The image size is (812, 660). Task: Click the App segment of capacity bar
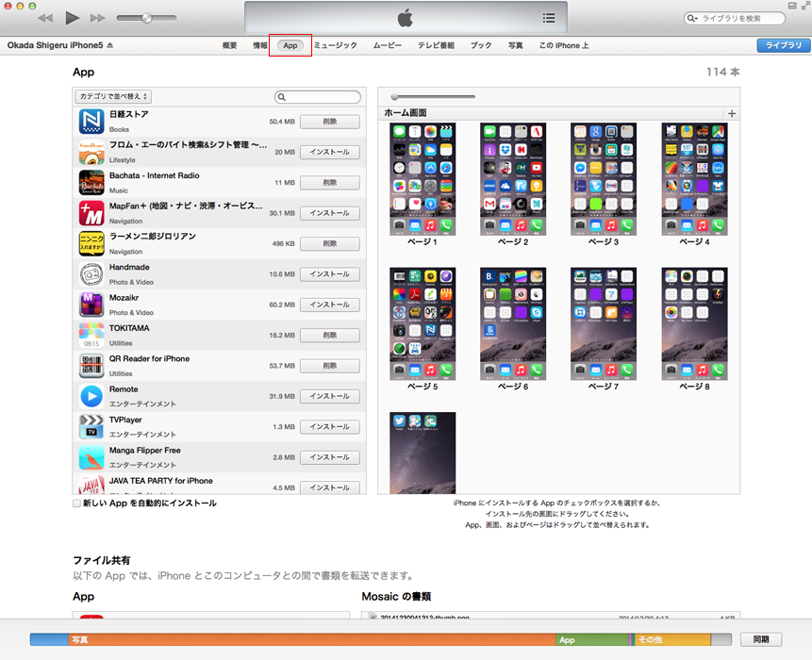[592, 640]
